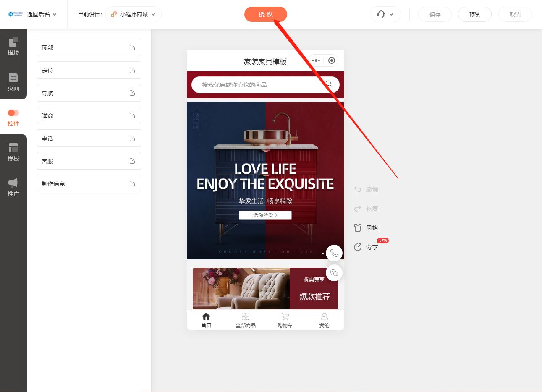Select the 首页 bottom tab
This screenshot has height=392, width=542.
coord(206,320)
